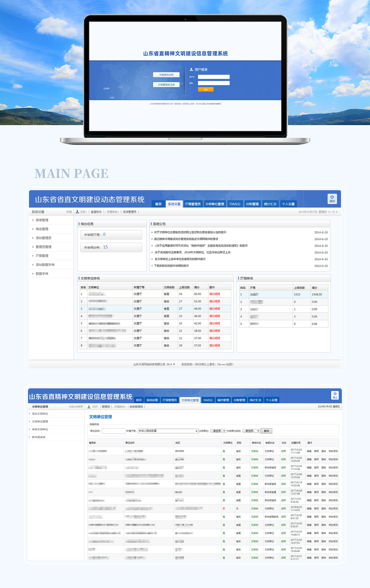Screen dimensions: 370x588
Task: Open 添加数据字典 in the dashboard sidebar
Action: [x=45, y=265]
